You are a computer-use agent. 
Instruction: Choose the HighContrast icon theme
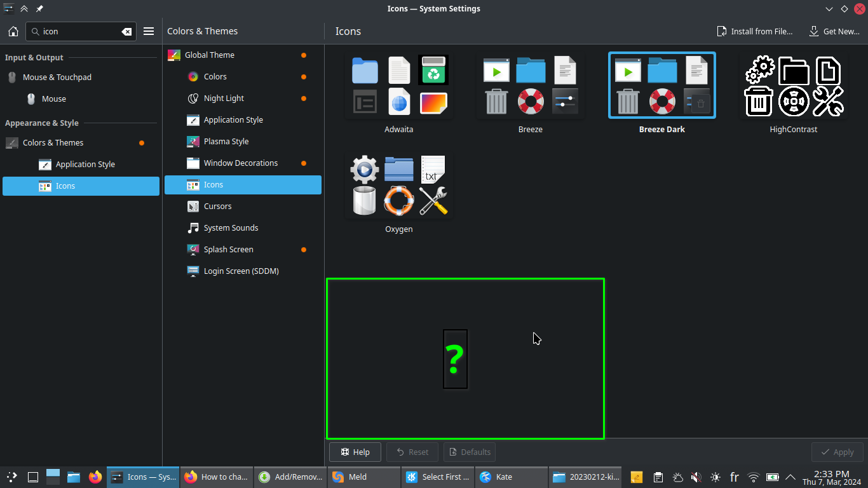click(x=793, y=93)
